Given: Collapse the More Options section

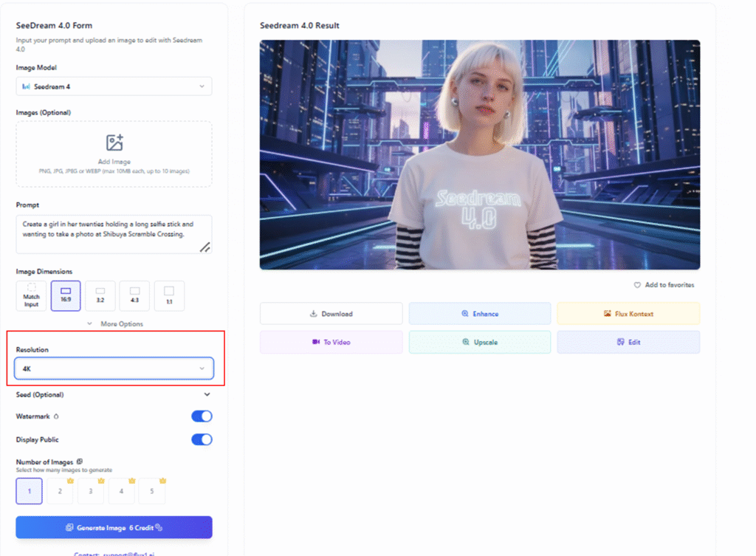Looking at the screenshot, I should pyautogui.click(x=115, y=324).
